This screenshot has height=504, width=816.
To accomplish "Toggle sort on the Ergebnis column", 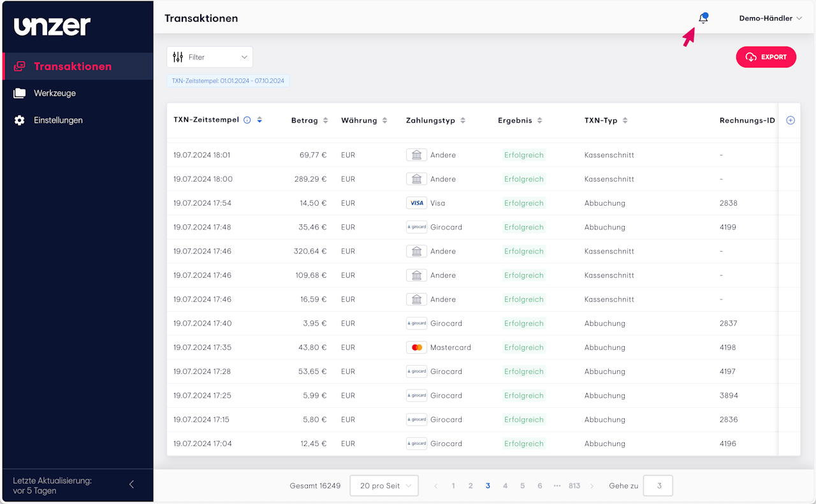I will (x=540, y=120).
